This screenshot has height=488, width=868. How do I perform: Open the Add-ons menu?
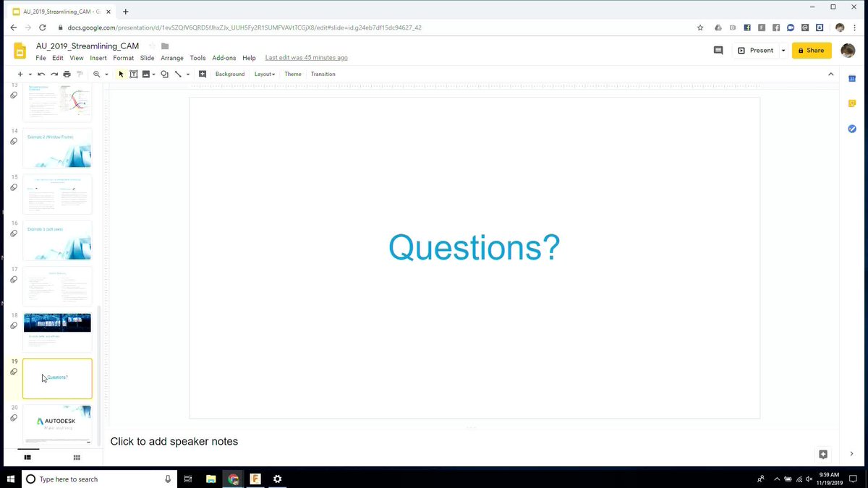(224, 58)
